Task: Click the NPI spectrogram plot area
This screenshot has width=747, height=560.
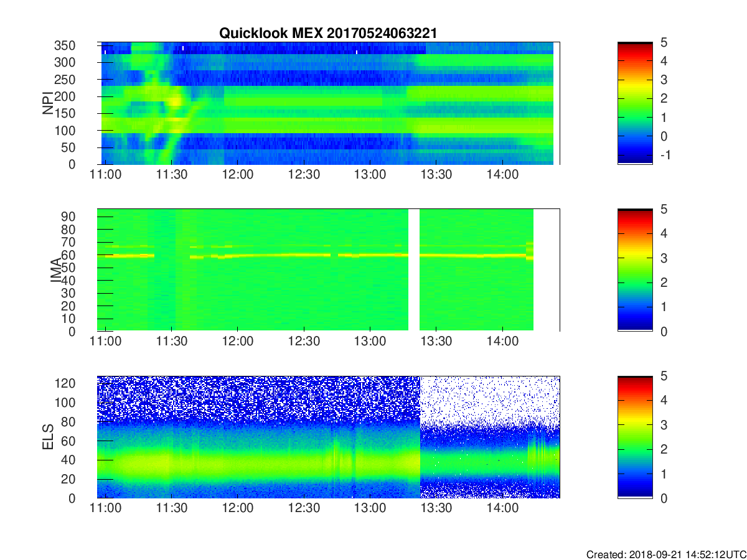Action: 329,103
